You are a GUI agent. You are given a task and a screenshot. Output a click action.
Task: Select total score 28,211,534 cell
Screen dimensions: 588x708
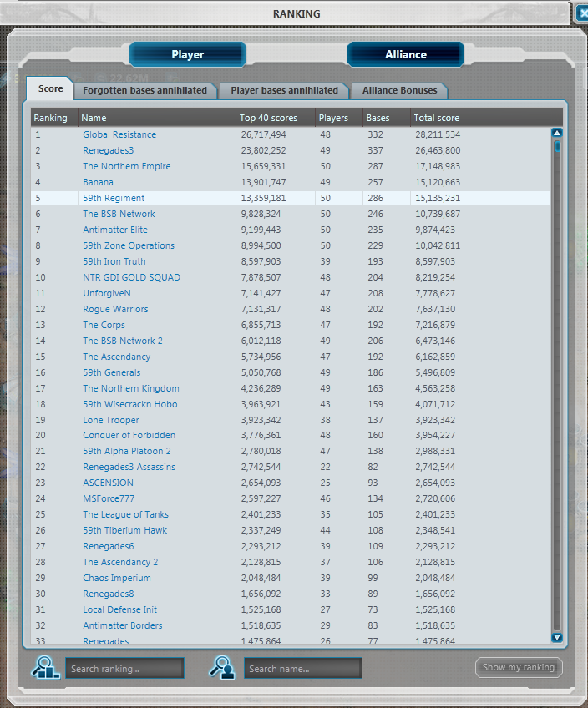point(438,134)
